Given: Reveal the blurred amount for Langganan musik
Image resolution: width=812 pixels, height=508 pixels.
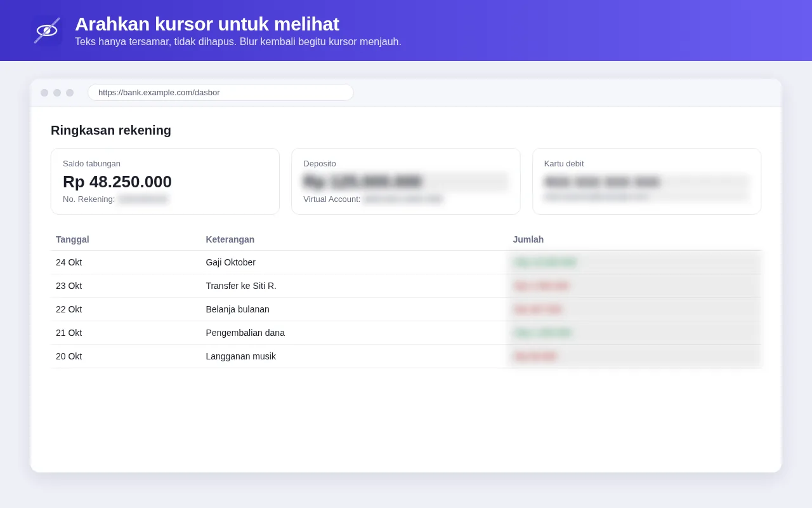Looking at the screenshot, I should click(x=634, y=356).
